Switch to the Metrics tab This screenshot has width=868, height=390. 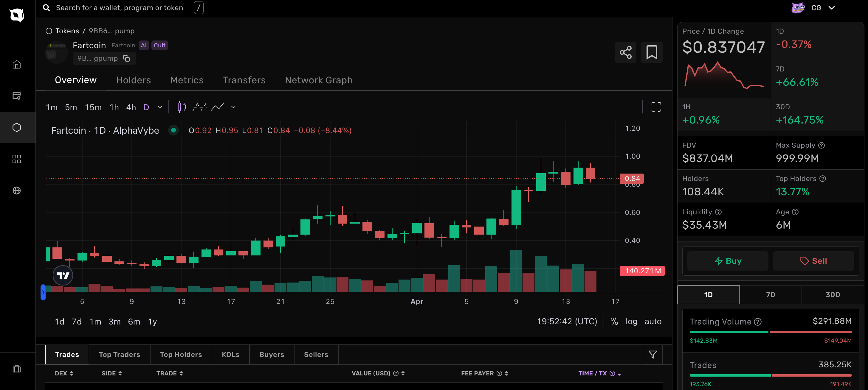tap(187, 80)
